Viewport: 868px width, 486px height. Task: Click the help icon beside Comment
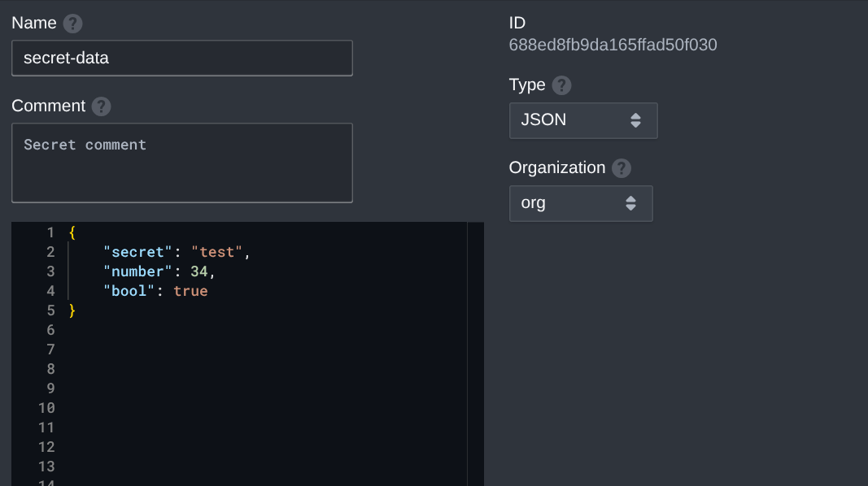[x=101, y=106]
